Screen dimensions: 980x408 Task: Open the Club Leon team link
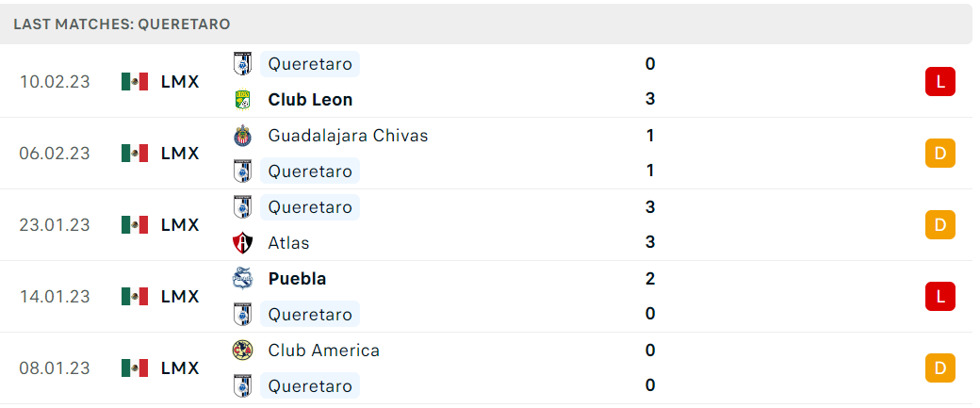tap(310, 99)
